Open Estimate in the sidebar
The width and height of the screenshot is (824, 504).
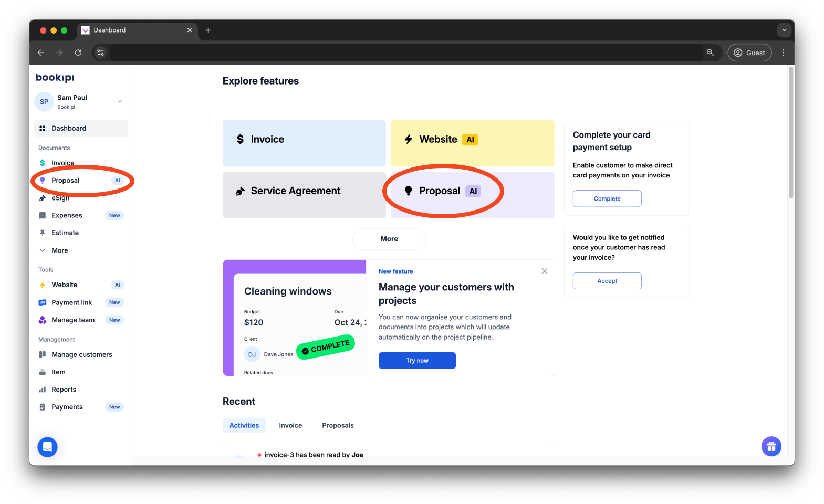coord(81,233)
